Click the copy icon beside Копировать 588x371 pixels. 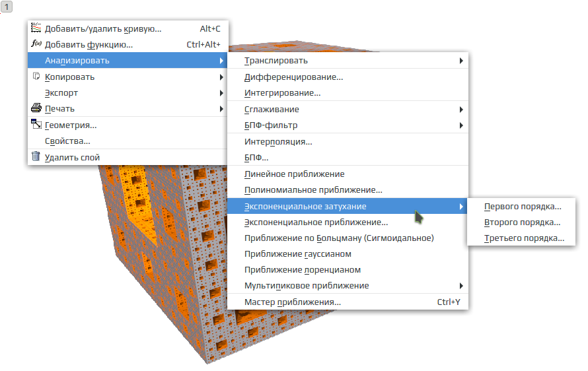[36, 77]
